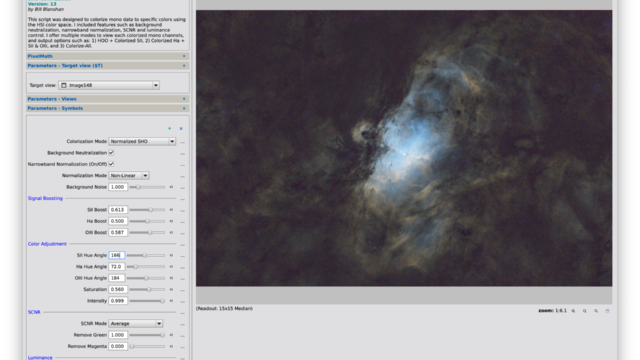Image resolution: width=640 pixels, height=360 pixels.
Task: Reset Ha Hue Angle with its arrow icon
Action: [171, 267]
